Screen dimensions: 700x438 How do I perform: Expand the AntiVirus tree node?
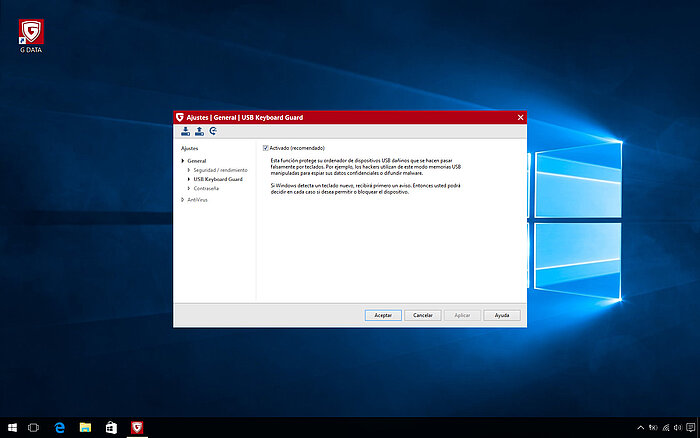(183, 200)
